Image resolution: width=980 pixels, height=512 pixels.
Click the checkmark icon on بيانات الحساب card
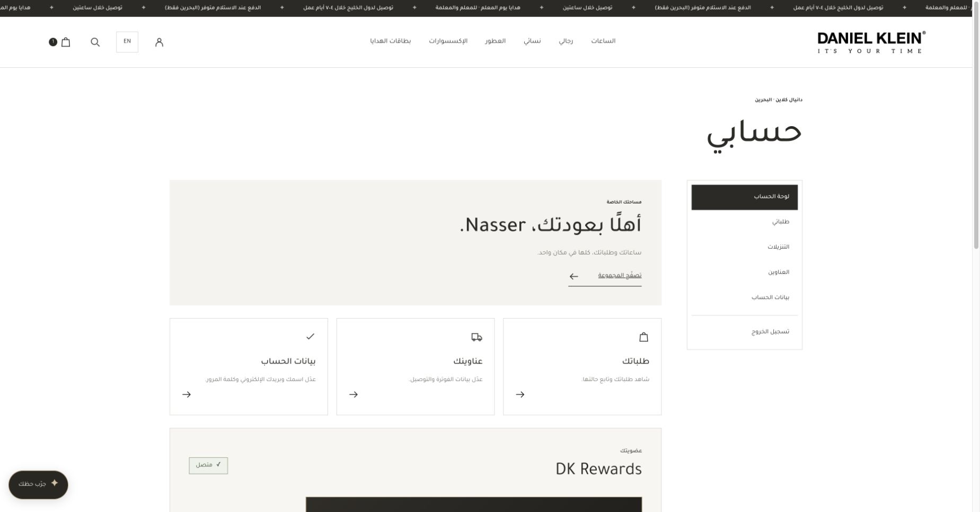tap(311, 337)
